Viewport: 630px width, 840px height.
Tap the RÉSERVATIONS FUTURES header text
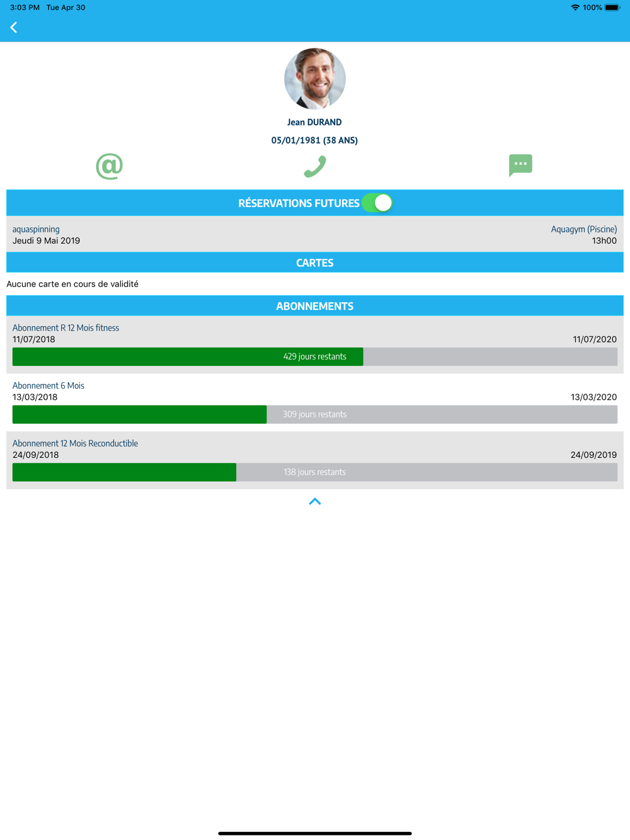point(299,203)
